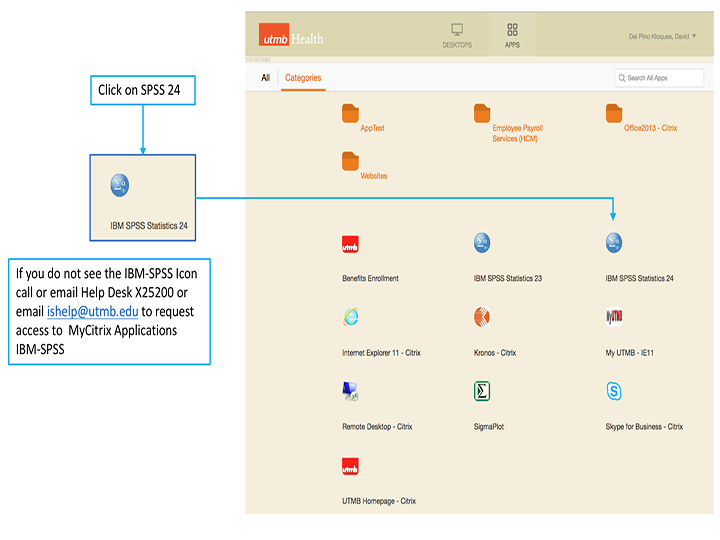
Task: Open UTMB Homepage - Citrix icon
Action: [x=350, y=466]
